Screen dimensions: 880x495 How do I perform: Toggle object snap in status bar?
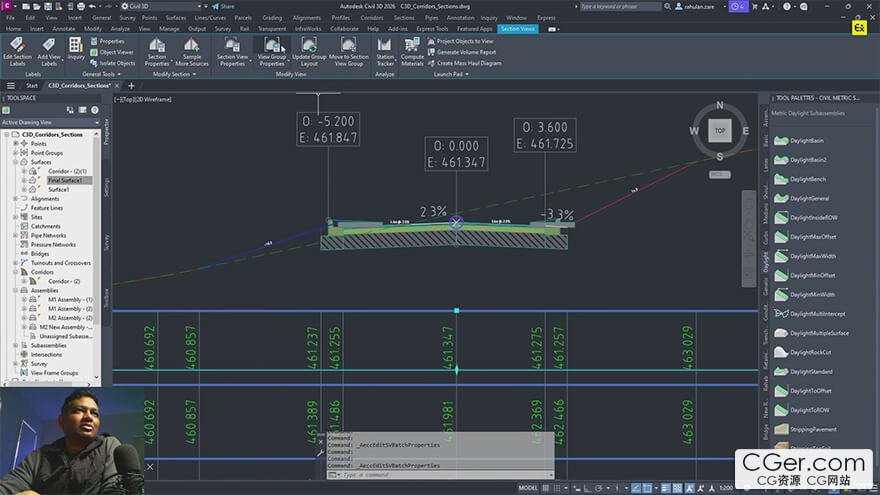tap(647, 488)
